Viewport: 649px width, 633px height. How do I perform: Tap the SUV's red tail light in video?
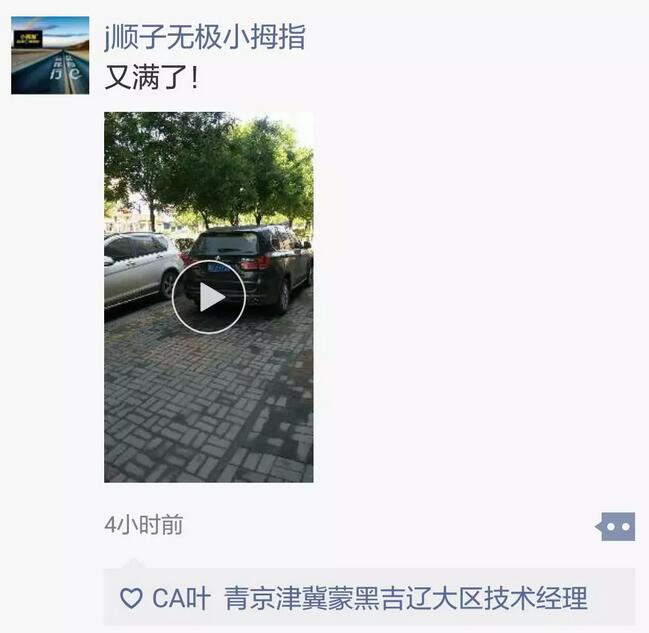pyautogui.click(x=255, y=263)
